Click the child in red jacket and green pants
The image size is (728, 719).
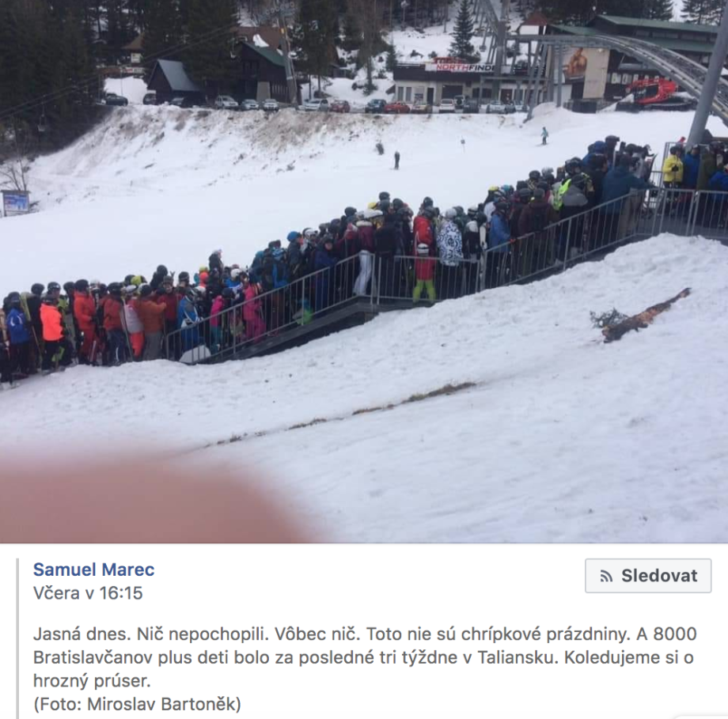(x=425, y=274)
